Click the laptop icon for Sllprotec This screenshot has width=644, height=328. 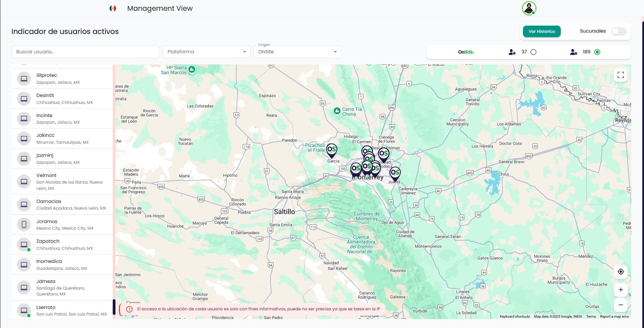click(24, 79)
